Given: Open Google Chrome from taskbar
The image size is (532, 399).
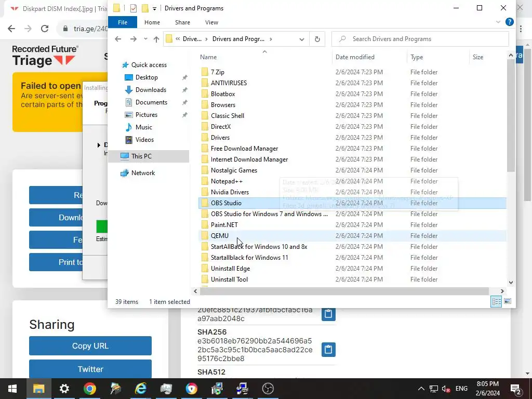Looking at the screenshot, I should click(89, 389).
